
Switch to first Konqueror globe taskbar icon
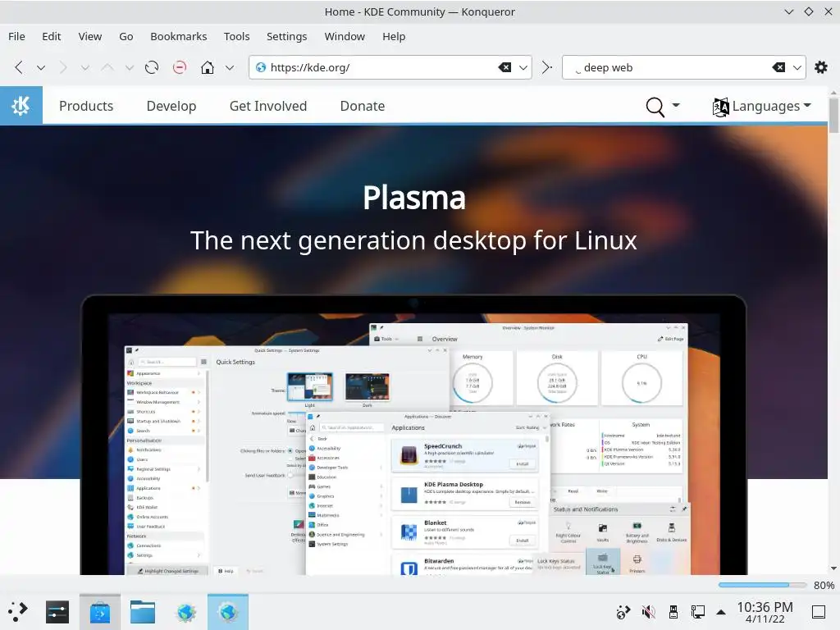[185, 612]
